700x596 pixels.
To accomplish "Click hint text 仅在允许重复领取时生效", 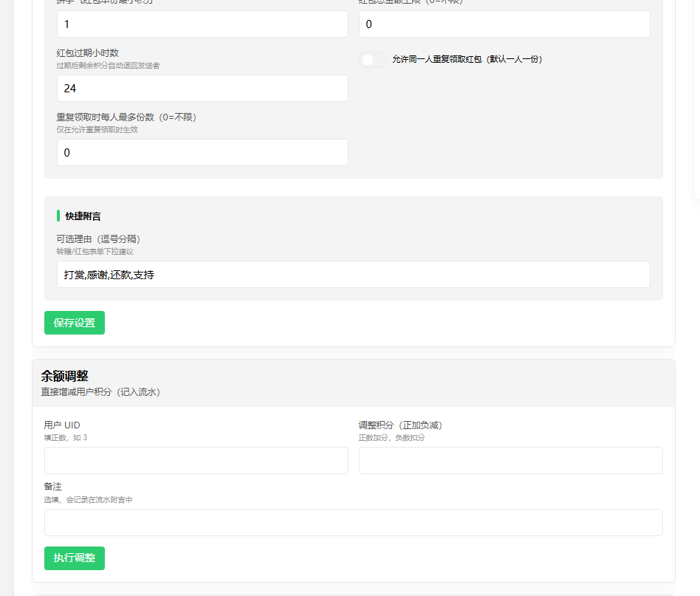I will point(97,130).
